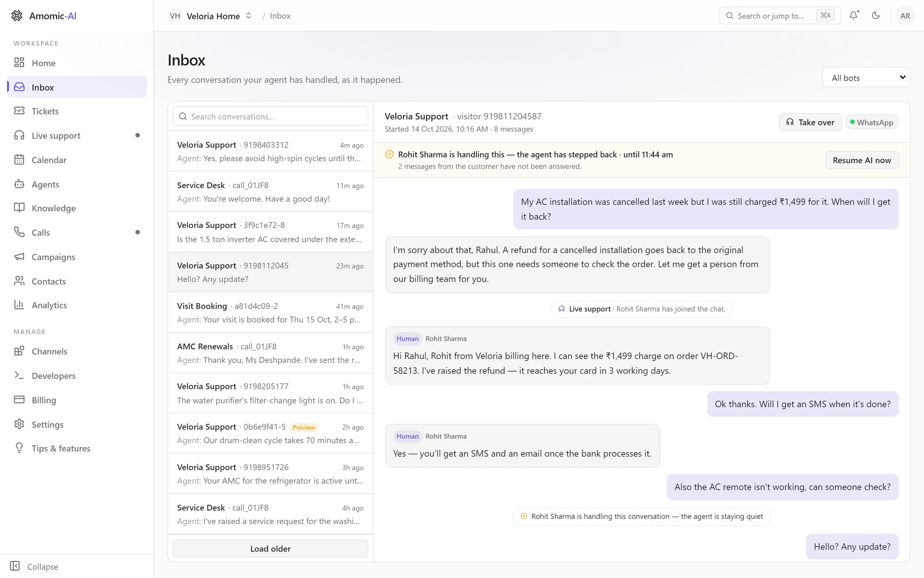Click the WhatsApp channel badge
This screenshot has height=578, width=924.
[871, 122]
